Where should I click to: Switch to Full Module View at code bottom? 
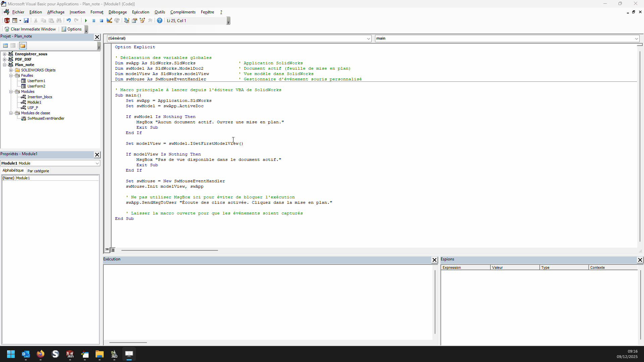pos(113,250)
